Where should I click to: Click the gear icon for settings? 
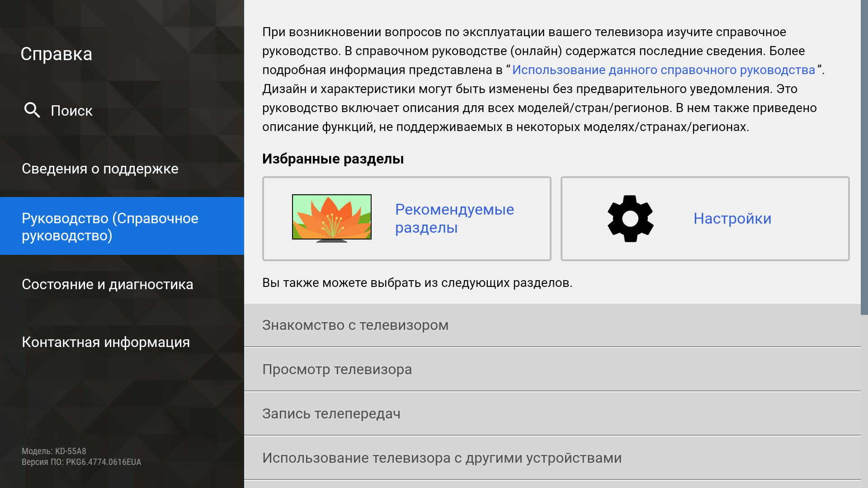click(x=630, y=219)
